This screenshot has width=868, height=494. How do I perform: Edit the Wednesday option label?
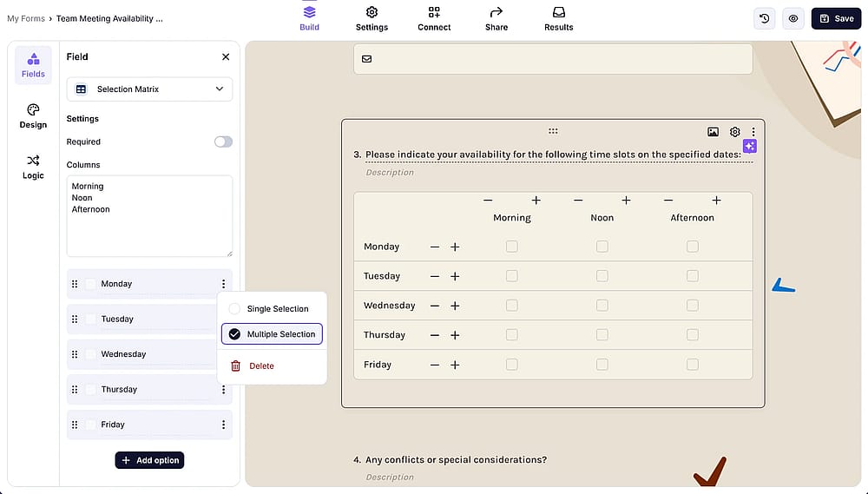click(123, 354)
